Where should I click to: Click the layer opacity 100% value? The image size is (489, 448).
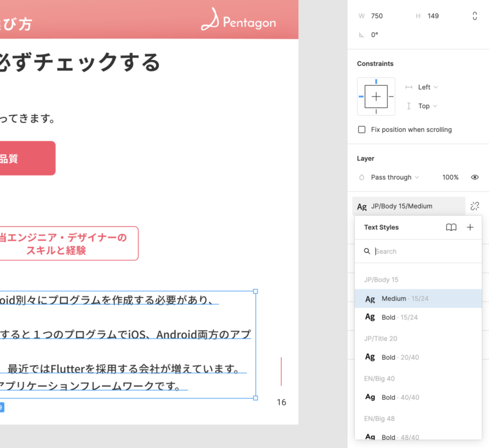point(450,177)
